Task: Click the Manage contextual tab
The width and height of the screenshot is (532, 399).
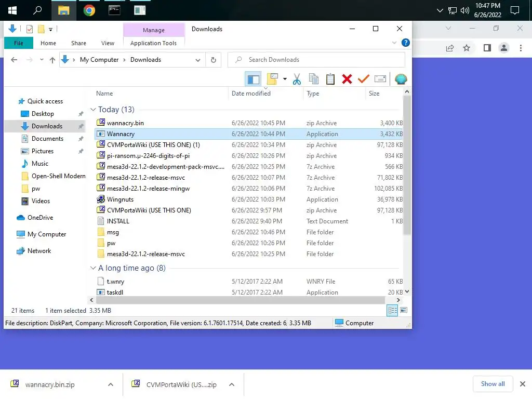Action: (154, 30)
